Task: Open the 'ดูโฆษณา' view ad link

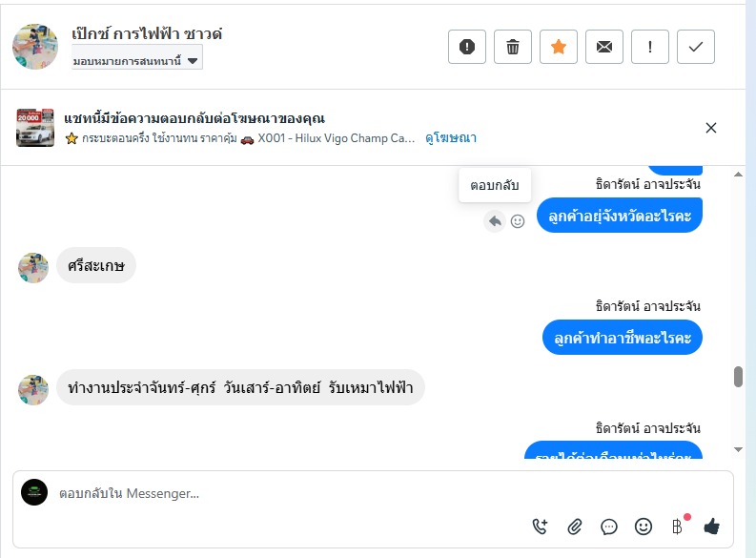Action: [x=451, y=138]
